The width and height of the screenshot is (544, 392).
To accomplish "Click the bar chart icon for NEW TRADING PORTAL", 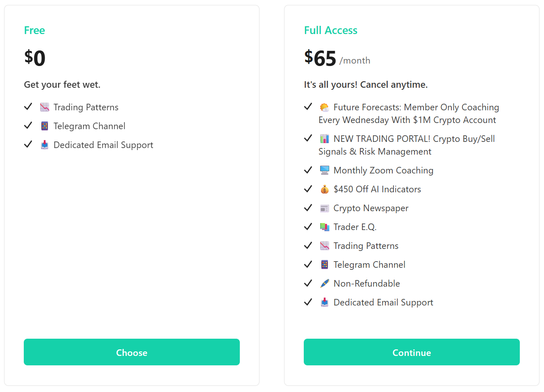I will 324,139.
